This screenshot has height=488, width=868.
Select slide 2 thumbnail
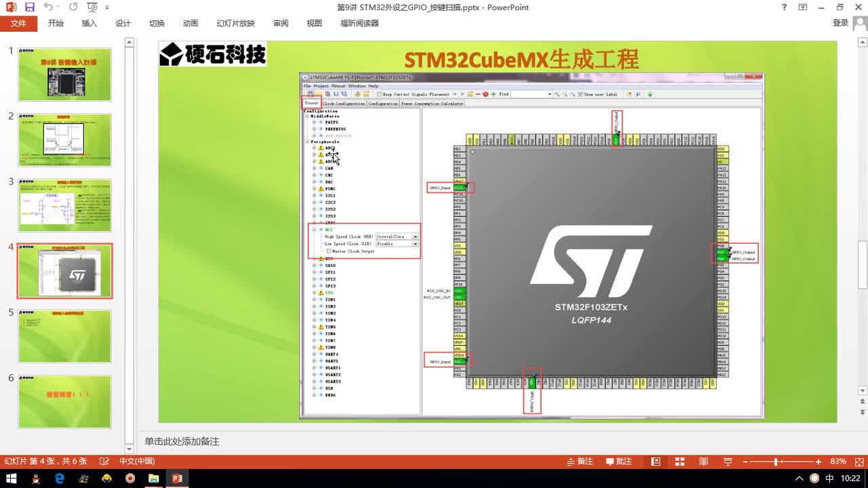click(x=64, y=140)
